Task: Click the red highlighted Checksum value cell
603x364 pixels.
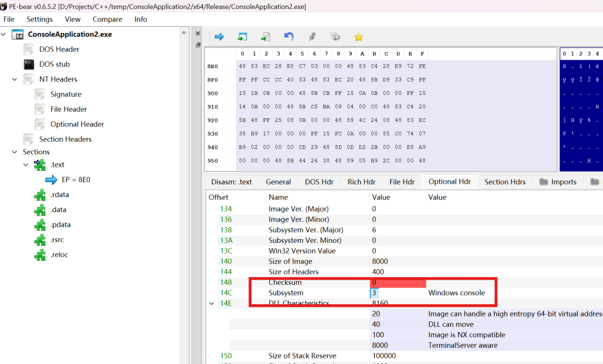Action: tap(398, 282)
